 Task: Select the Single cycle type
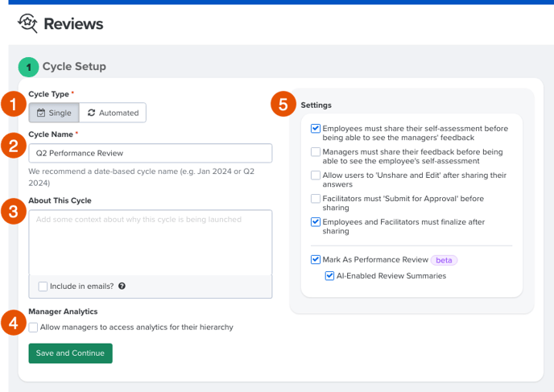(54, 113)
